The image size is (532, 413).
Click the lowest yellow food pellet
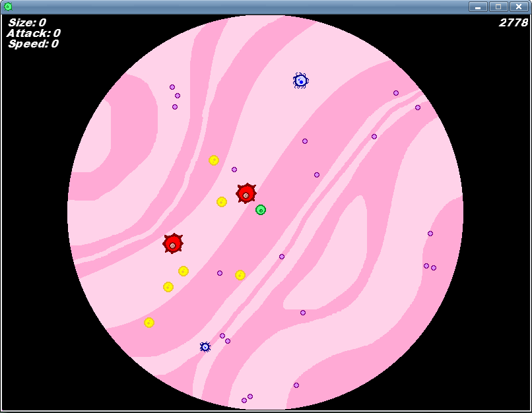149,323
